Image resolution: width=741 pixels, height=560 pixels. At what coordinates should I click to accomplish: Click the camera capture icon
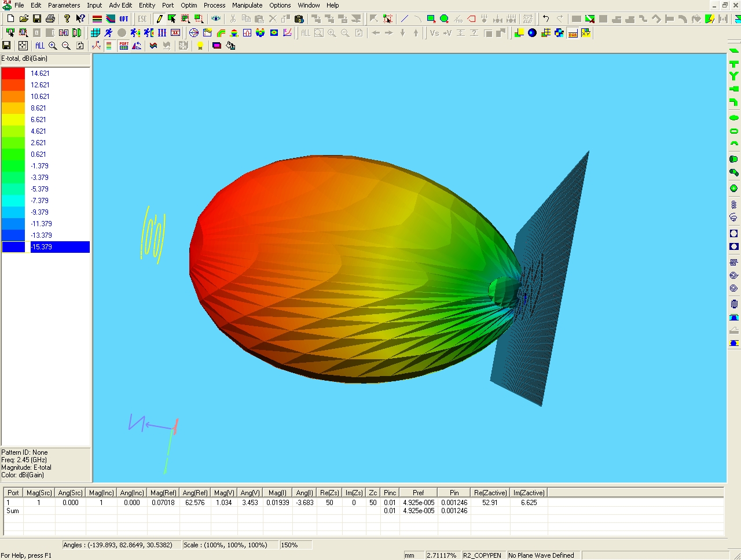[299, 19]
